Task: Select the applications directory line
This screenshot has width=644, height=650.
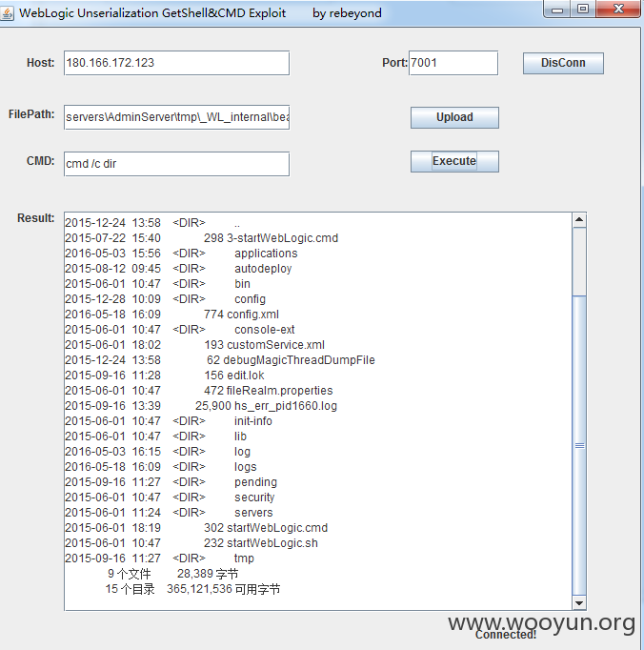Action: click(x=182, y=254)
